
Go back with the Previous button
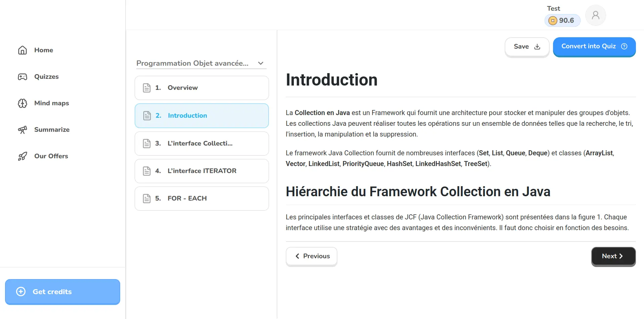click(312, 256)
